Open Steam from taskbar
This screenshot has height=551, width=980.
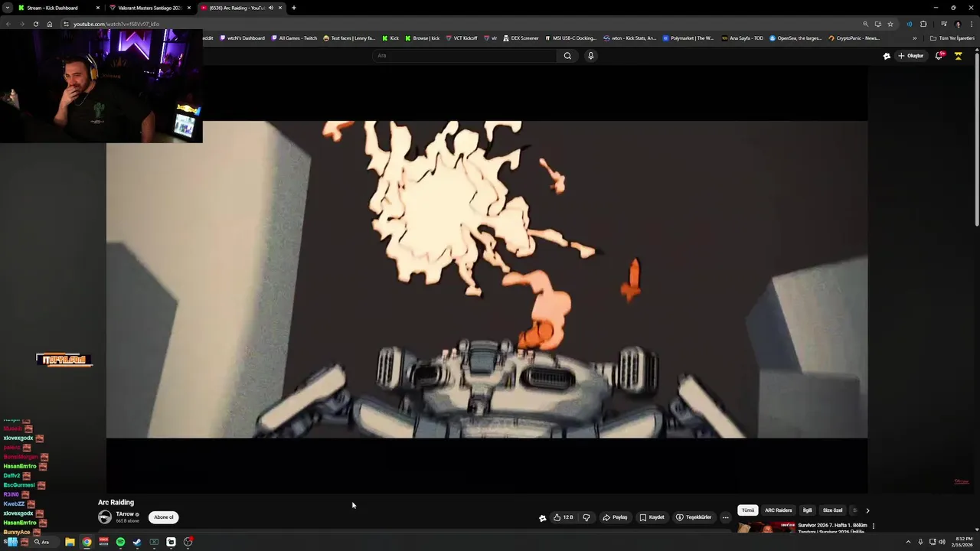137,542
